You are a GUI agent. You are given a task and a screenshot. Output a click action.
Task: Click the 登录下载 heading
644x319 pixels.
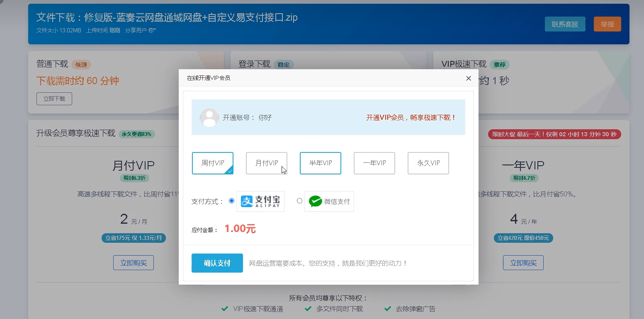coord(255,64)
